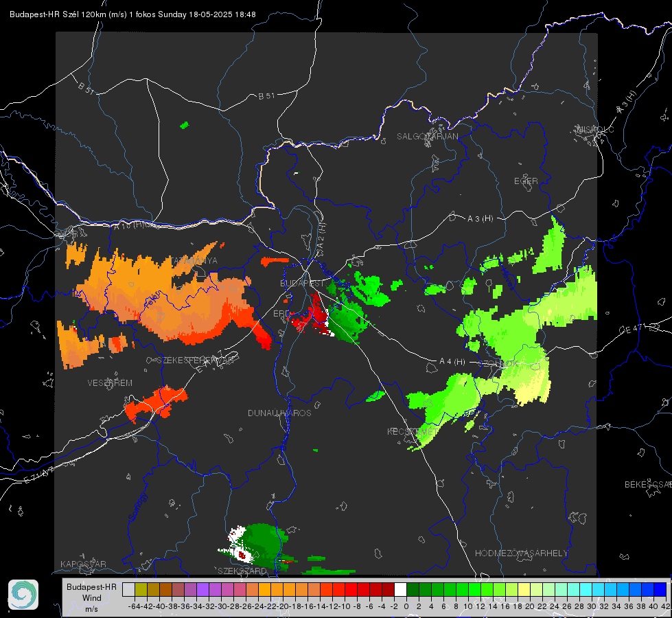This screenshot has width=672, height=618.
Task: Click the BÉKÉSCSABA city label
Action: click(x=648, y=485)
